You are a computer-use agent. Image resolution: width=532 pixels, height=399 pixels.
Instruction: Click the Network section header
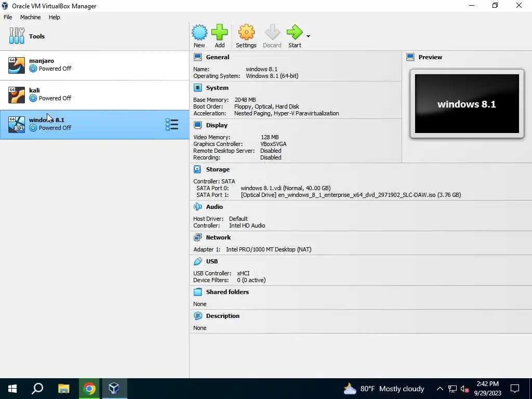coord(218,237)
